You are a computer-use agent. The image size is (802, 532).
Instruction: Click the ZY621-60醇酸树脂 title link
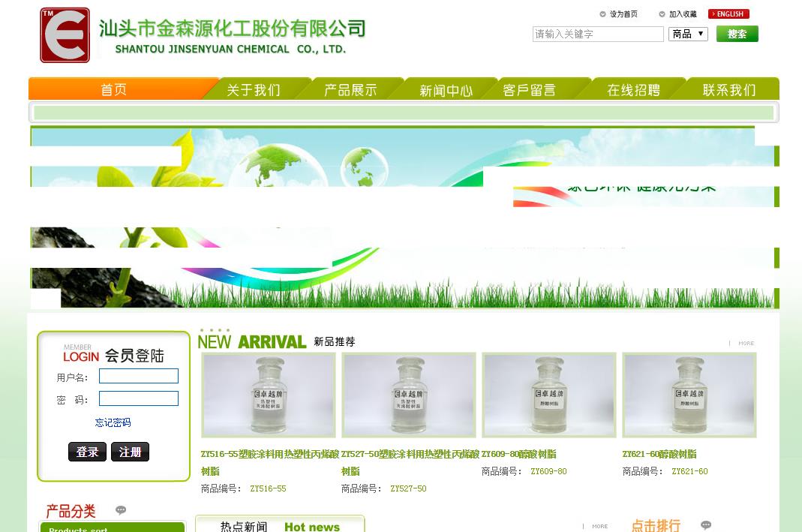pos(659,454)
